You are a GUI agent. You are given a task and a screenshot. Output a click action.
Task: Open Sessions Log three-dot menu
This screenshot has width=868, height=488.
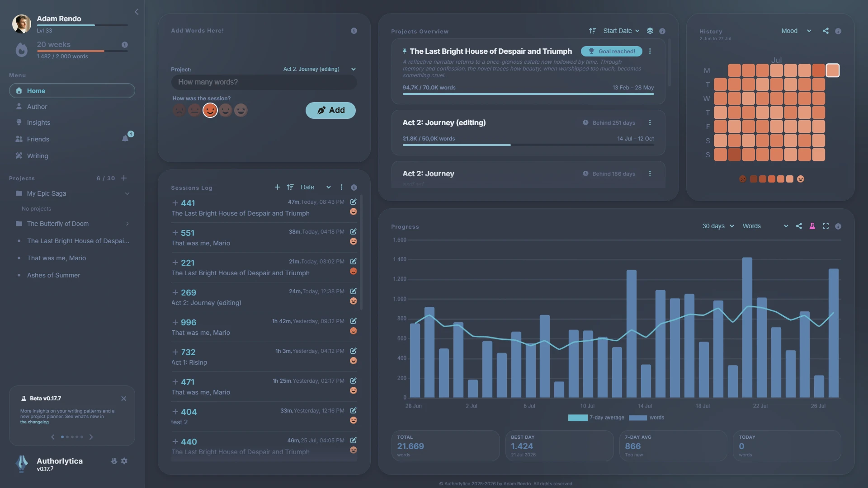click(342, 187)
